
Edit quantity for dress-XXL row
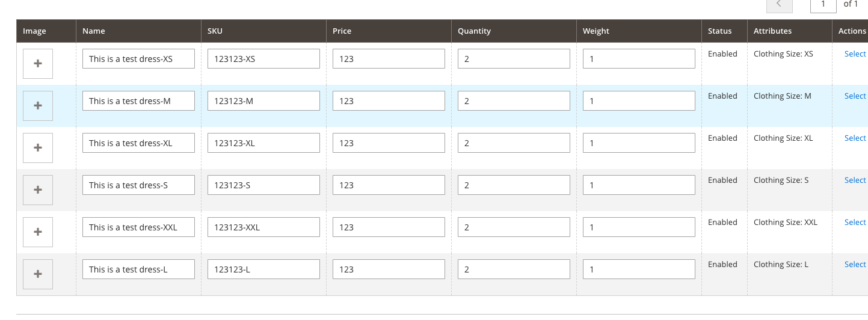pos(514,227)
